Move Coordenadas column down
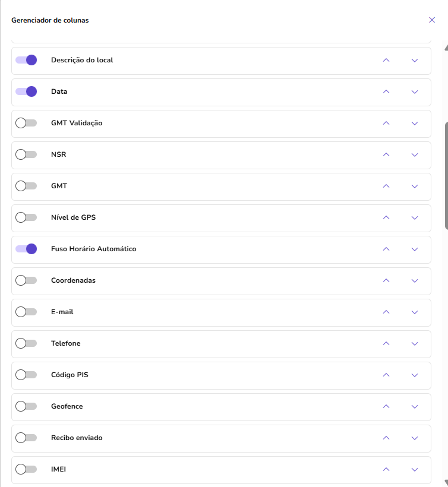 [x=415, y=281]
